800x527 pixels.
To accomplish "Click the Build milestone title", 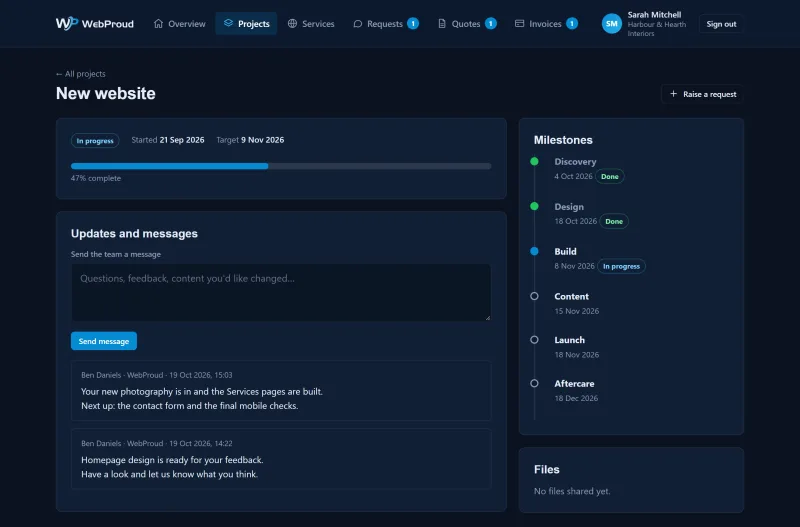I will click(565, 252).
